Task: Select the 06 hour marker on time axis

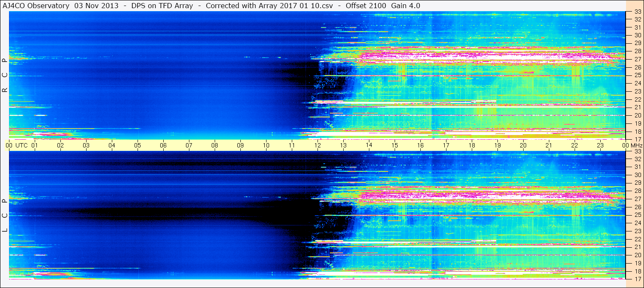Action: 163,145
